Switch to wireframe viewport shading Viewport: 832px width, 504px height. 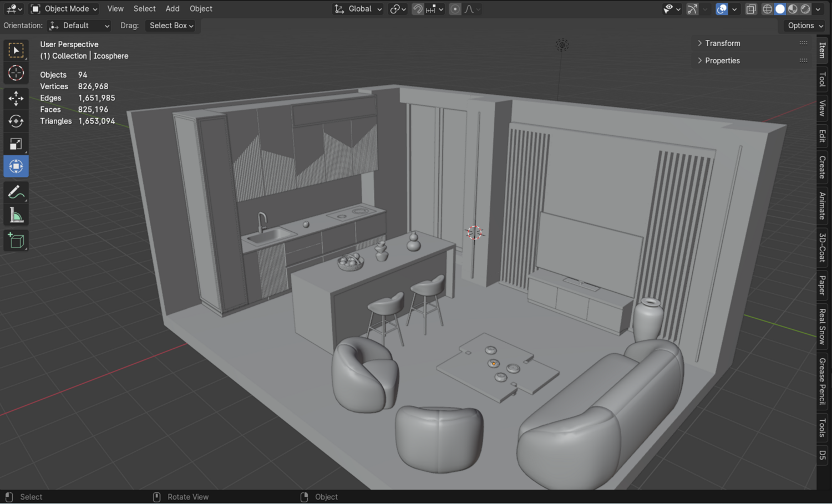pyautogui.click(x=768, y=9)
